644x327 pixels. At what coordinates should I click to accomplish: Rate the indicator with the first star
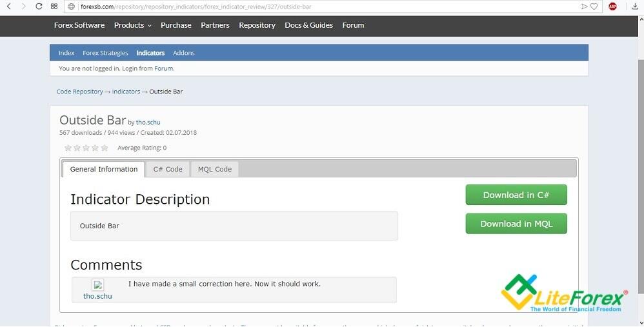tap(68, 148)
